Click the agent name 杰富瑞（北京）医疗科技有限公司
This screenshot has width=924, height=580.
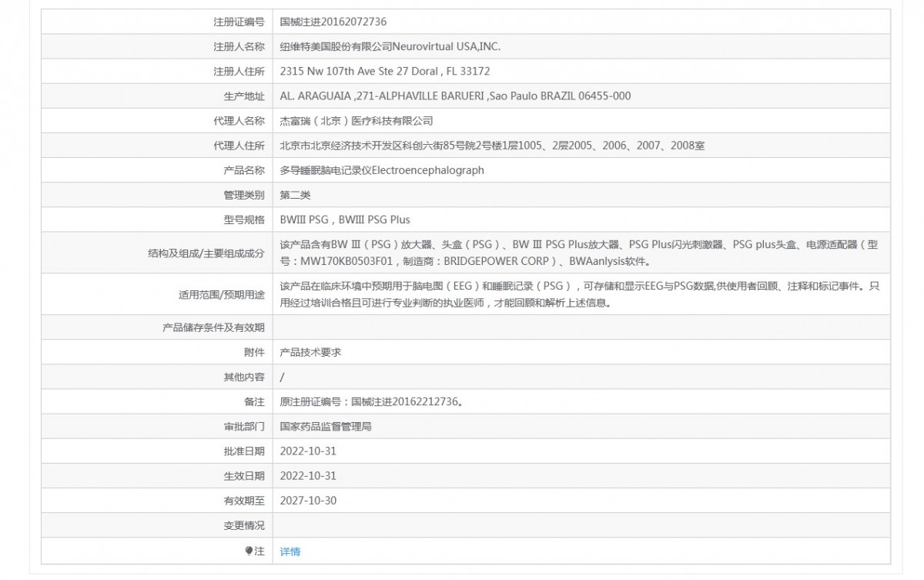point(357,121)
